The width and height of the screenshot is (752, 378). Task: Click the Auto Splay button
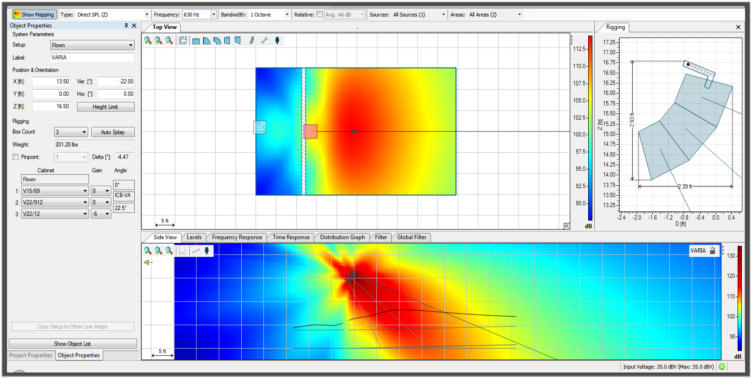(113, 132)
